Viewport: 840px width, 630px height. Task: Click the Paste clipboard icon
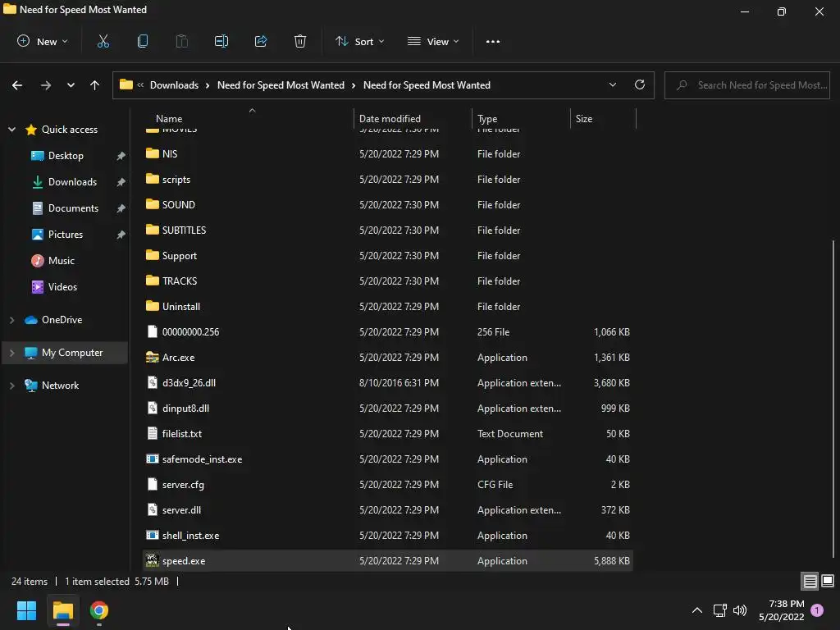(x=181, y=41)
